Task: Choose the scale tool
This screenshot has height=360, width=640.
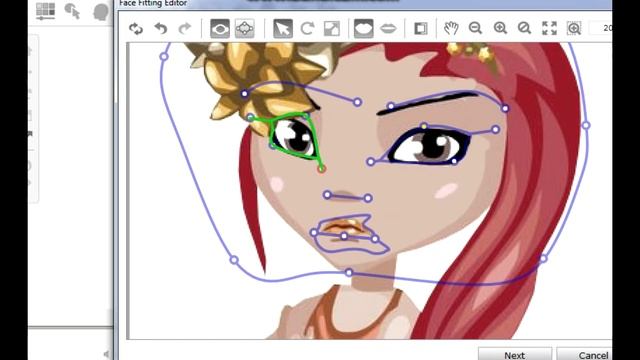Action: [331, 29]
